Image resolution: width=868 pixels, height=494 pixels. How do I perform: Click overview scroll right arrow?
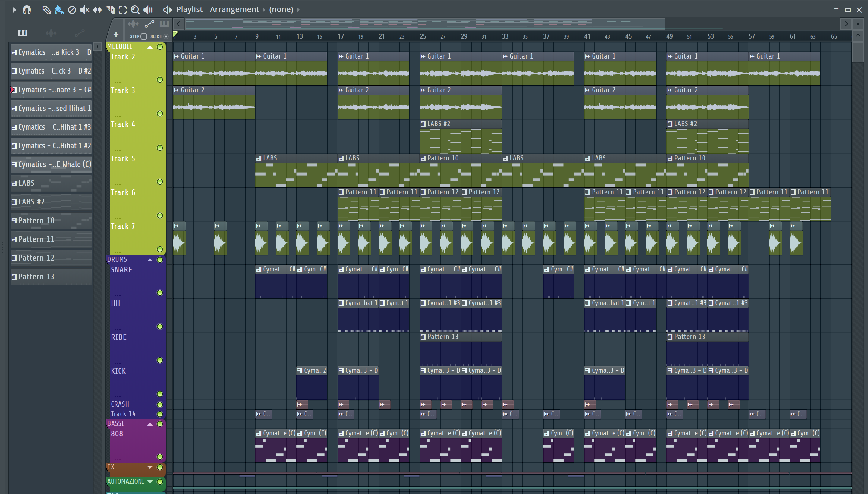point(846,24)
